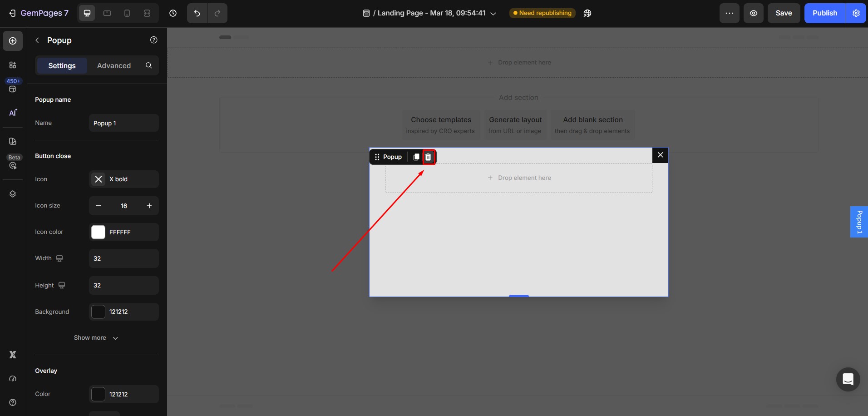Open global page settings gear icon
Viewport: 868px width, 416px height.
point(857,13)
